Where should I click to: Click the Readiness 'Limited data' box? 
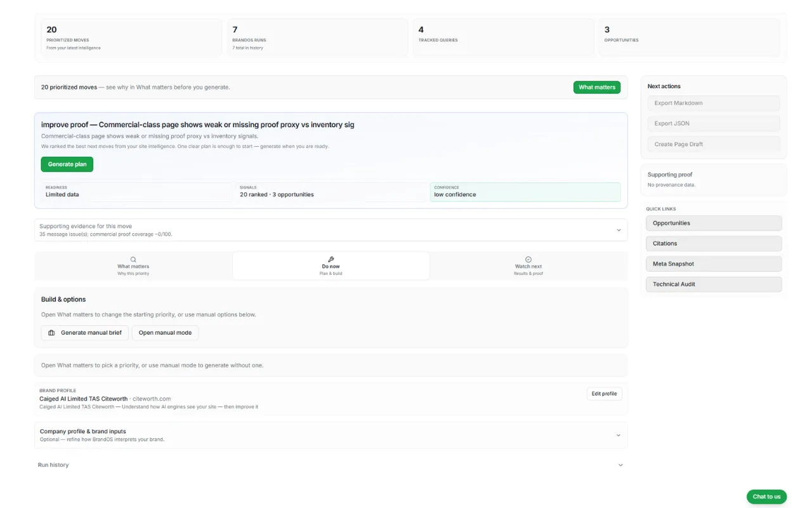(136, 192)
